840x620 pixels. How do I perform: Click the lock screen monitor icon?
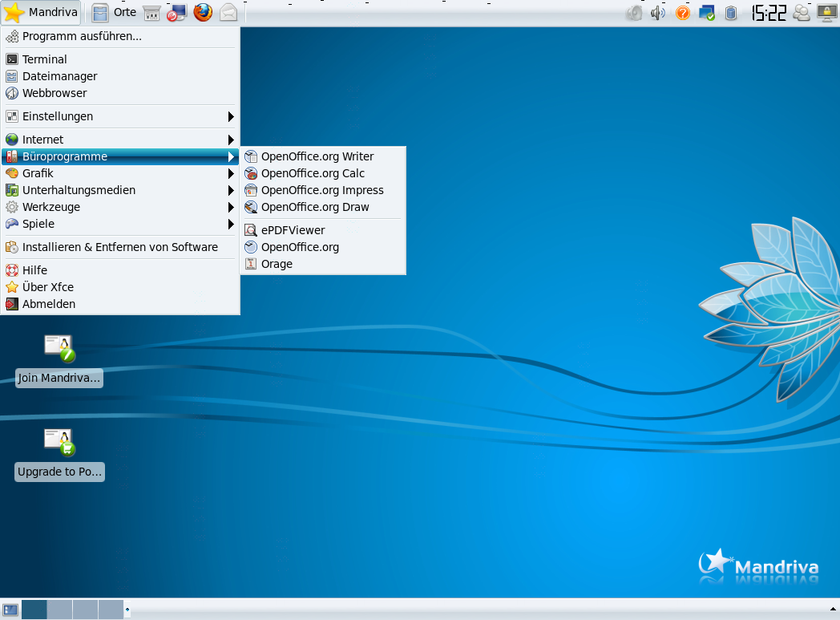click(826, 12)
